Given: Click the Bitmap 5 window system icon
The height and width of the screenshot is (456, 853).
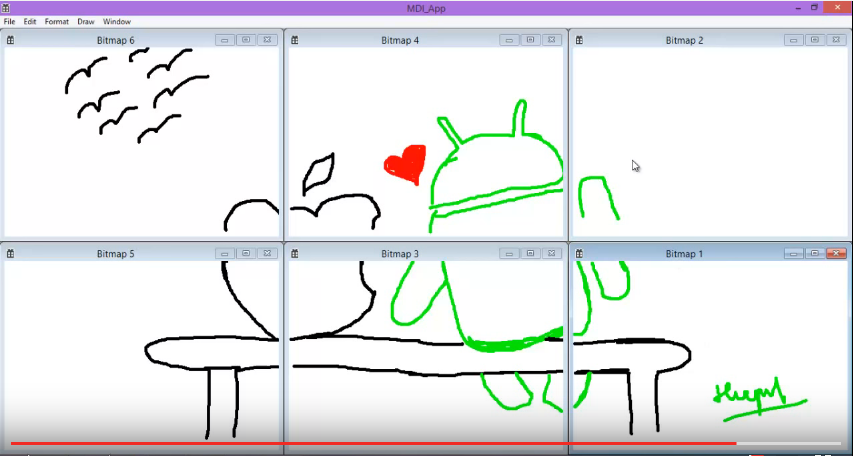Looking at the screenshot, I should tap(10, 254).
